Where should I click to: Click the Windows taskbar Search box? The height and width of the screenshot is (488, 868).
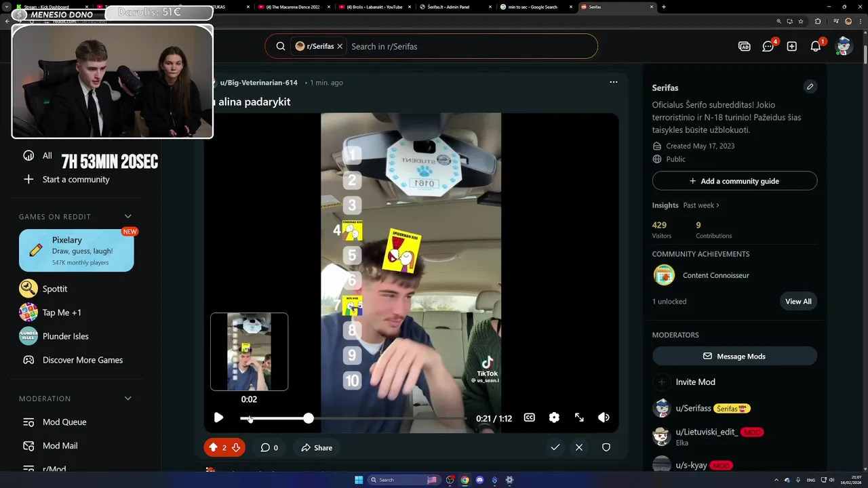coord(405,480)
